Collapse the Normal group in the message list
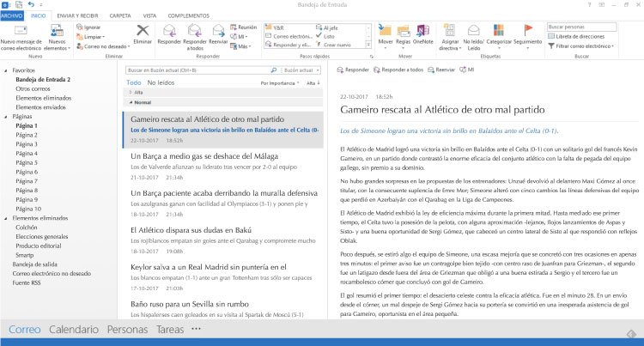The height and width of the screenshot is (346, 644). [131, 102]
